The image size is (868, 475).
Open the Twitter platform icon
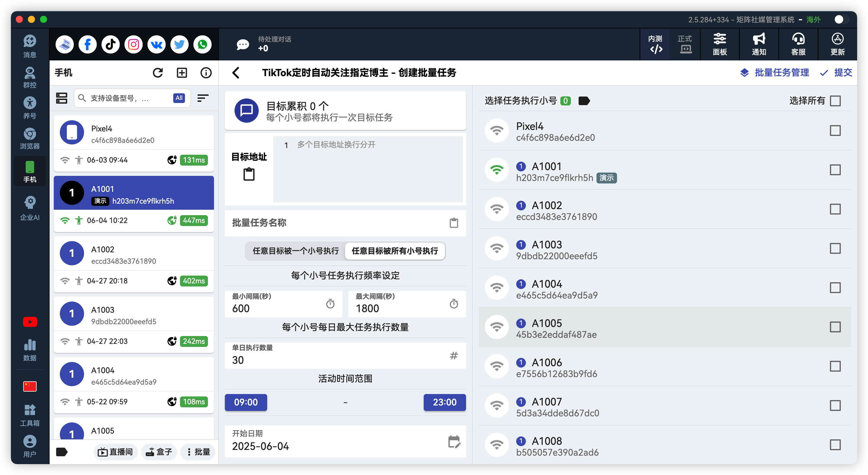[x=179, y=44]
